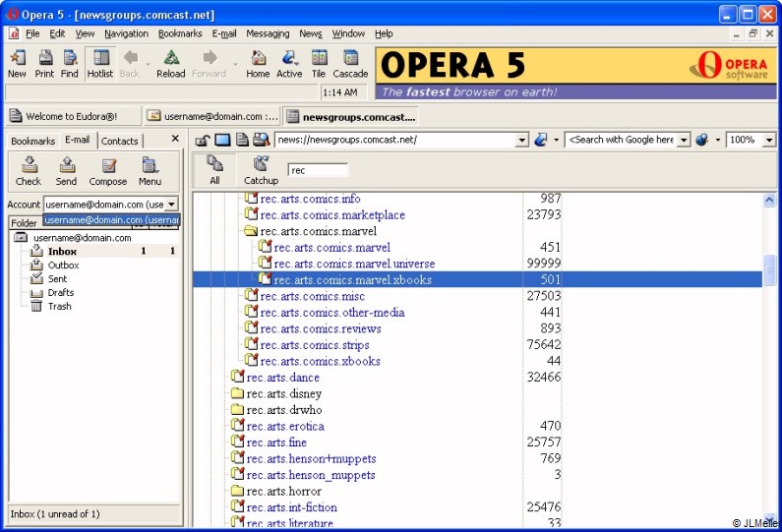Click the Catchup icon
Image resolution: width=782 pixels, height=532 pixels.
pyautogui.click(x=261, y=170)
